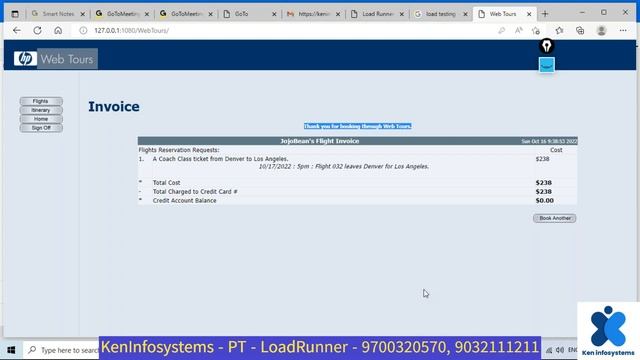Go to the browser Home page

tap(58, 31)
